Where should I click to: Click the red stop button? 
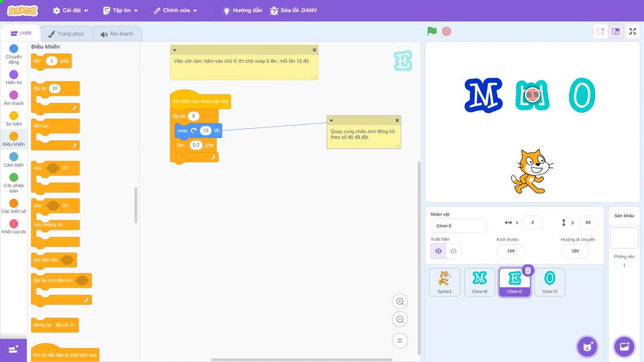coord(447,31)
